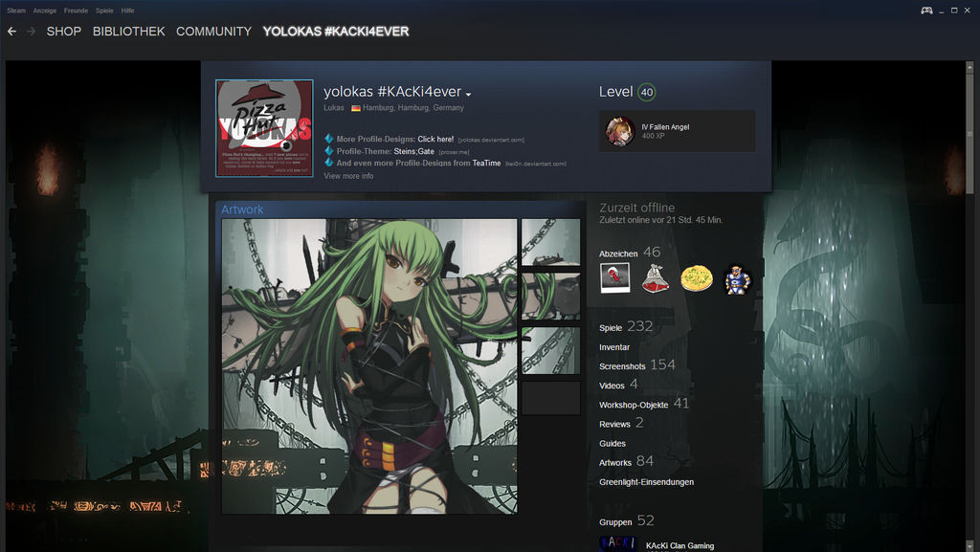
Task: Click the scrollbar down arrow
Action: tap(969, 547)
